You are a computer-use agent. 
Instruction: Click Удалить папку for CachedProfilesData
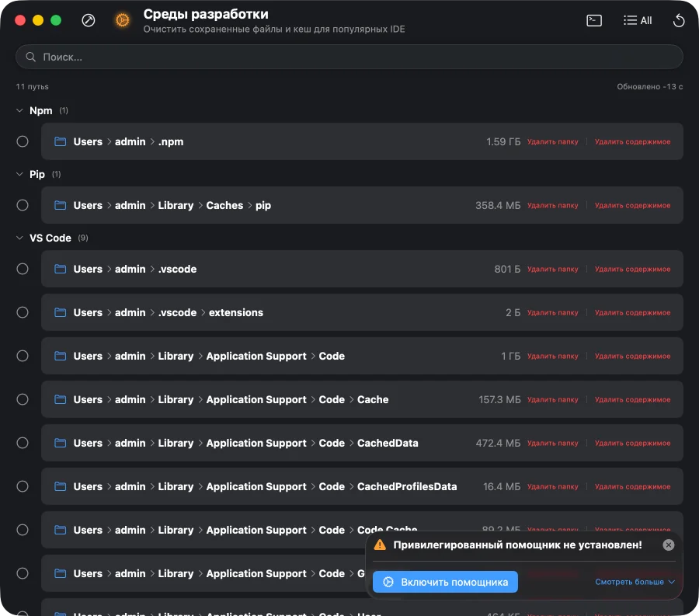553,486
